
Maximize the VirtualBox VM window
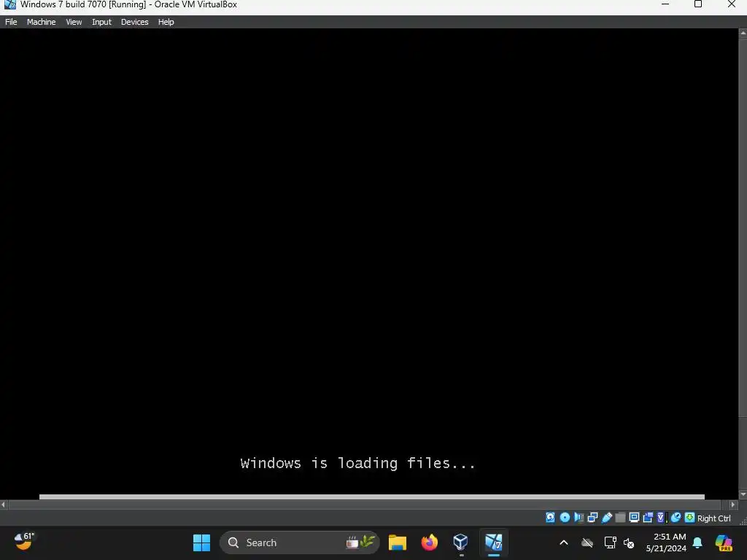point(698,4)
